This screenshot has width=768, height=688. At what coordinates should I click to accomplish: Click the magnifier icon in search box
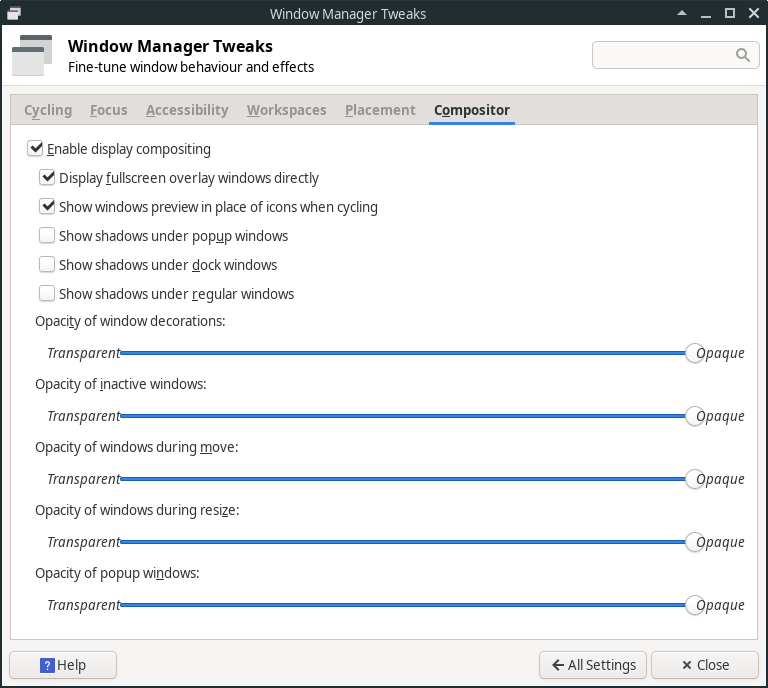743,55
